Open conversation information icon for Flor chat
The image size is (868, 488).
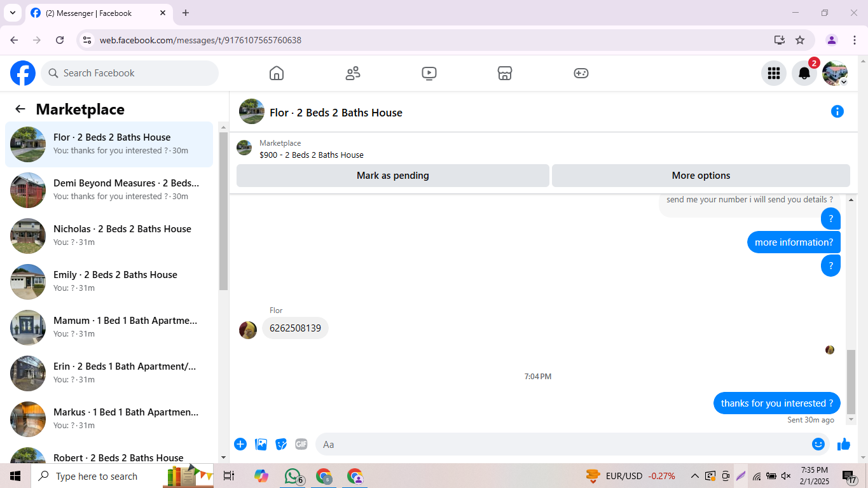point(837,111)
